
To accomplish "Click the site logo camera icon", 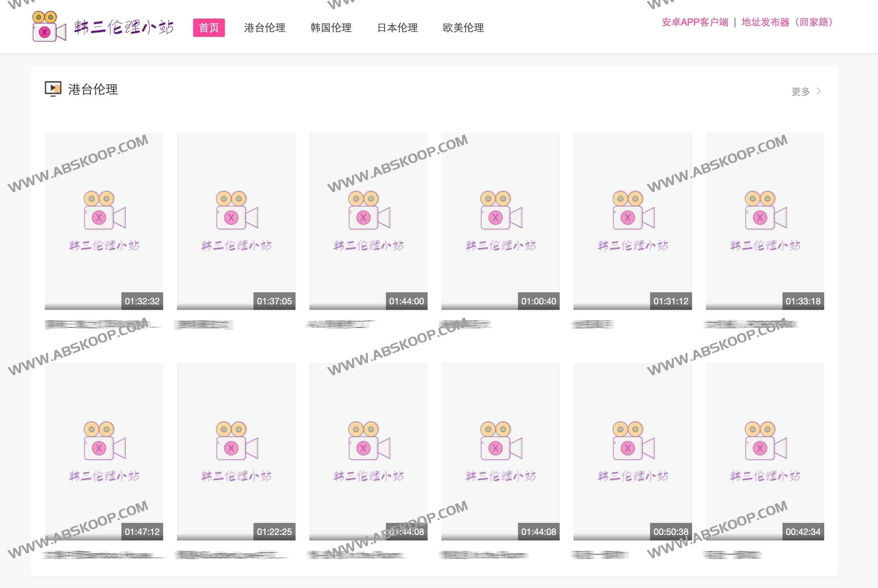I will point(49,26).
